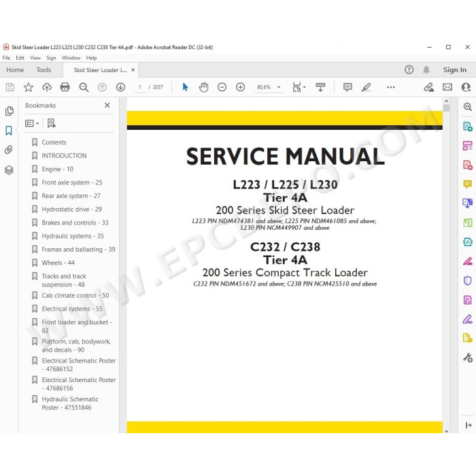476x476 pixels.
Task: Open bookmark options dropdown menu
Action: pos(32,123)
